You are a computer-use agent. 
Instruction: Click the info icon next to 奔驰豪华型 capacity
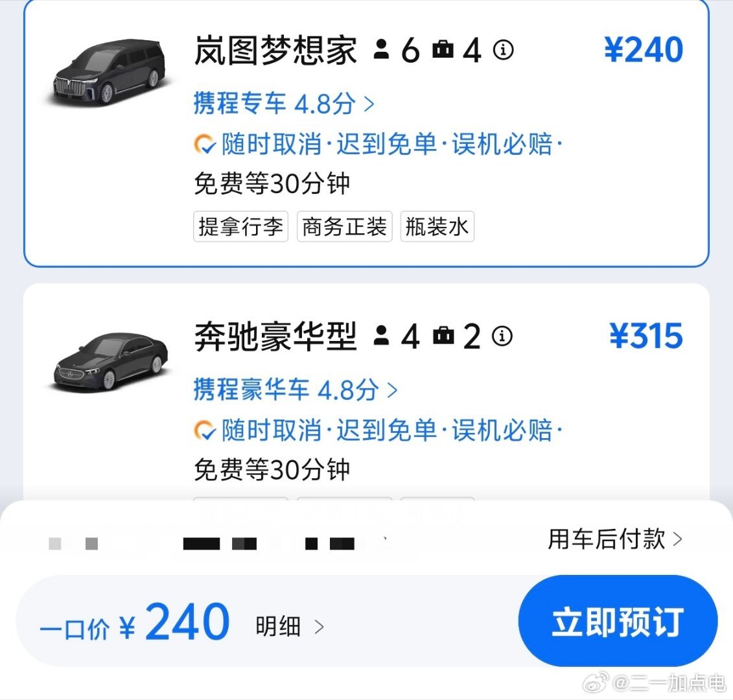click(502, 336)
